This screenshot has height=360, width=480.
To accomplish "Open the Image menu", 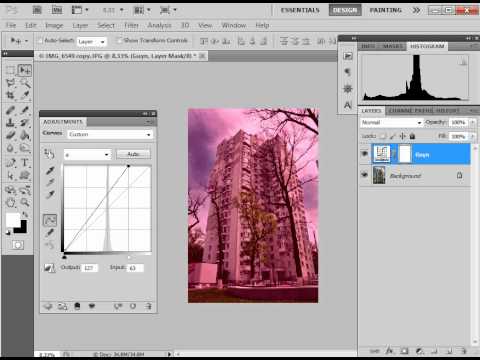I will click(54, 25).
